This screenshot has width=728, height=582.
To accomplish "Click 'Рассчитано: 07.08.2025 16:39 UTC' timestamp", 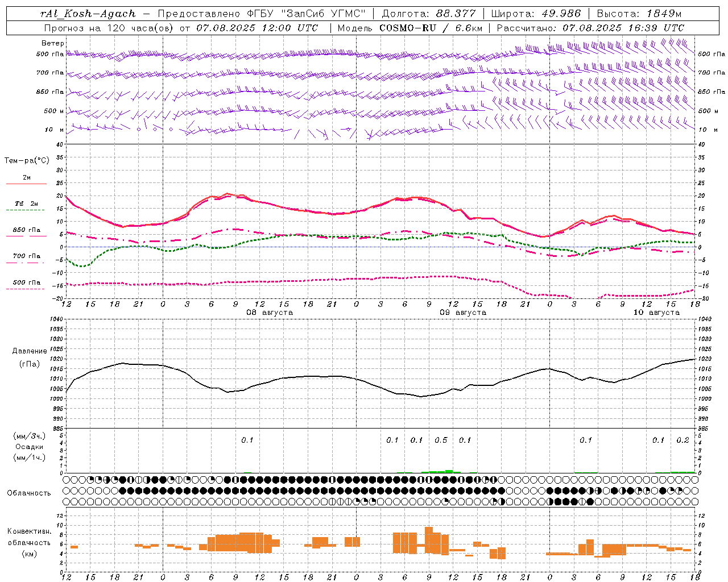I will [590, 28].
